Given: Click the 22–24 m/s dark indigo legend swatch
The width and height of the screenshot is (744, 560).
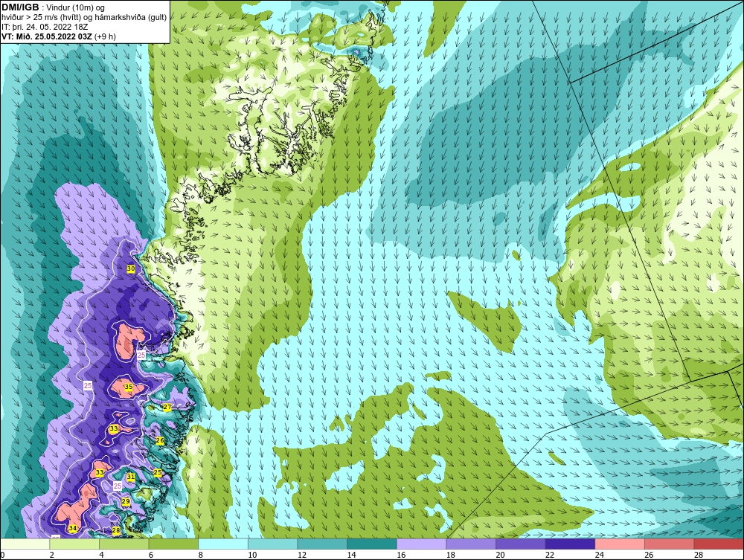Looking at the screenshot, I should [x=570, y=544].
